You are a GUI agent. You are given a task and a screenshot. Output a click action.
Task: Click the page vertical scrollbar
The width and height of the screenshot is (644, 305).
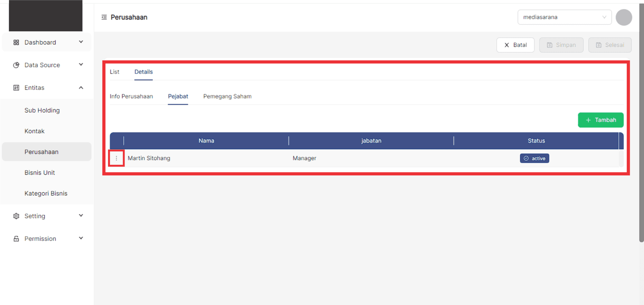click(x=641, y=129)
